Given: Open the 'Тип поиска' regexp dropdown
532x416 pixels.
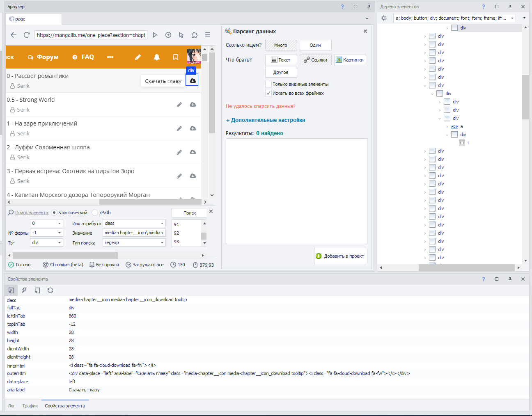Looking at the screenshot, I should click(162, 242).
